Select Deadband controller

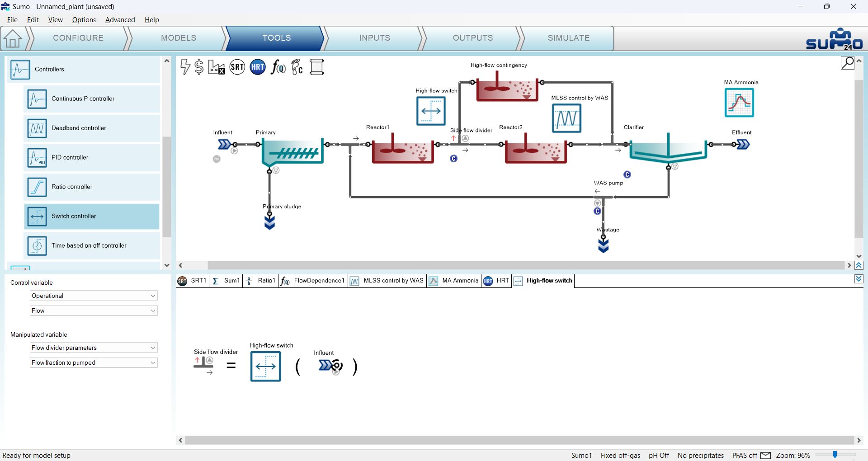click(x=92, y=128)
